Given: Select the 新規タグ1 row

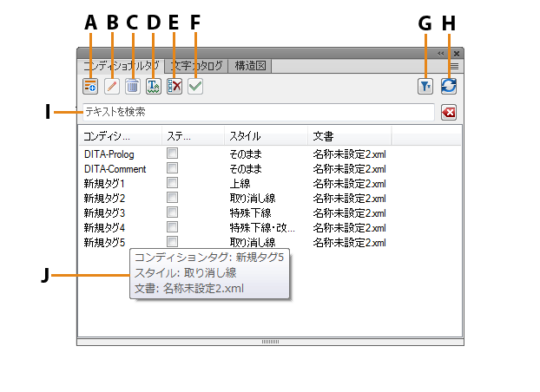Looking at the screenshot, I should pos(105,183).
